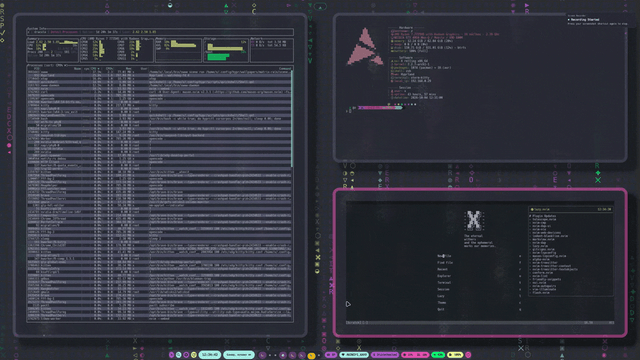The width and height of the screenshot is (640, 360).
Task: Open Terminal entry in Neovim dashboard
Action: click(444, 282)
